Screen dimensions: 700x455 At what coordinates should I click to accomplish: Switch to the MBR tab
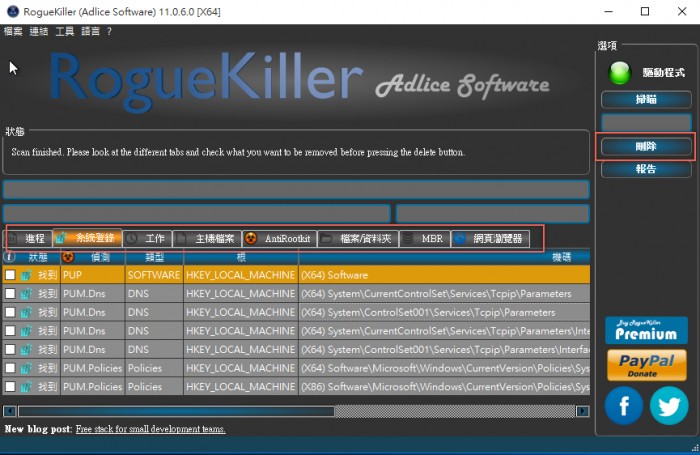tap(425, 238)
